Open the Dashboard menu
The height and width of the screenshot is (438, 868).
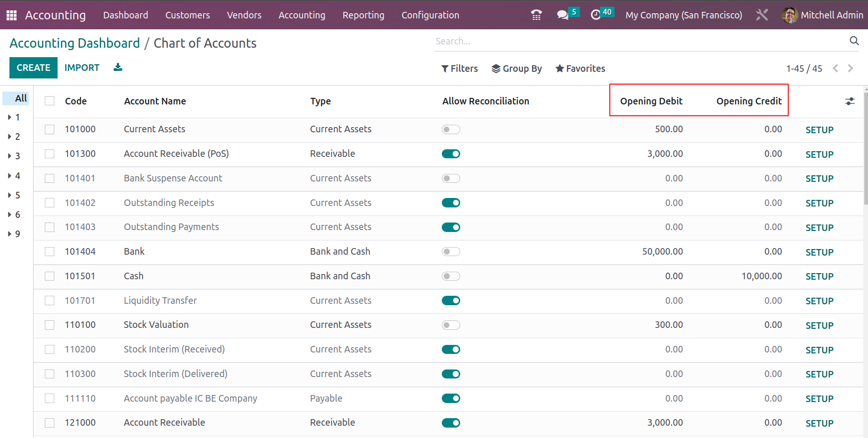[x=126, y=15]
